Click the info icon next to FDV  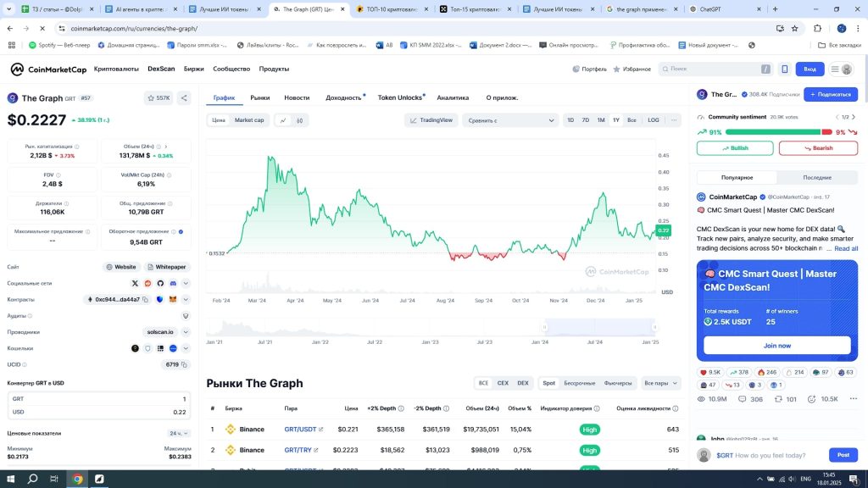pos(58,175)
